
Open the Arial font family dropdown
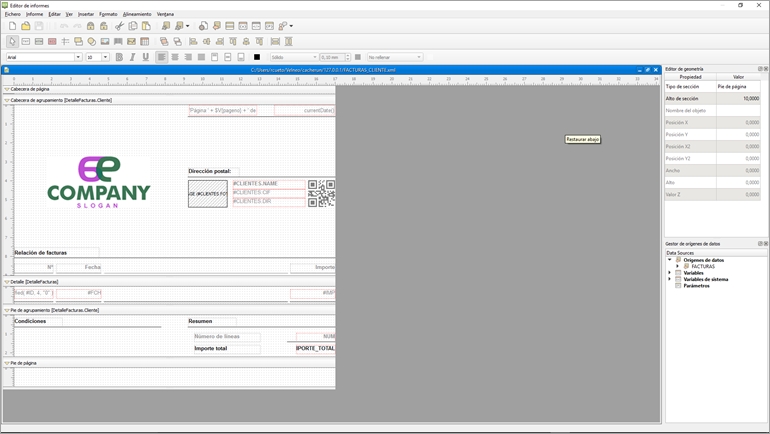(x=78, y=57)
